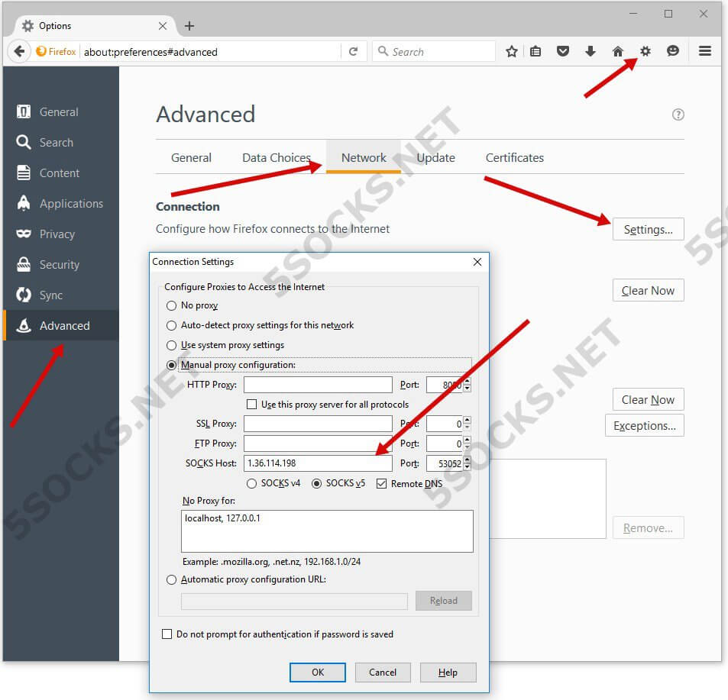Switch to the Data Choices tab
The height and width of the screenshot is (700, 728).
pos(277,158)
